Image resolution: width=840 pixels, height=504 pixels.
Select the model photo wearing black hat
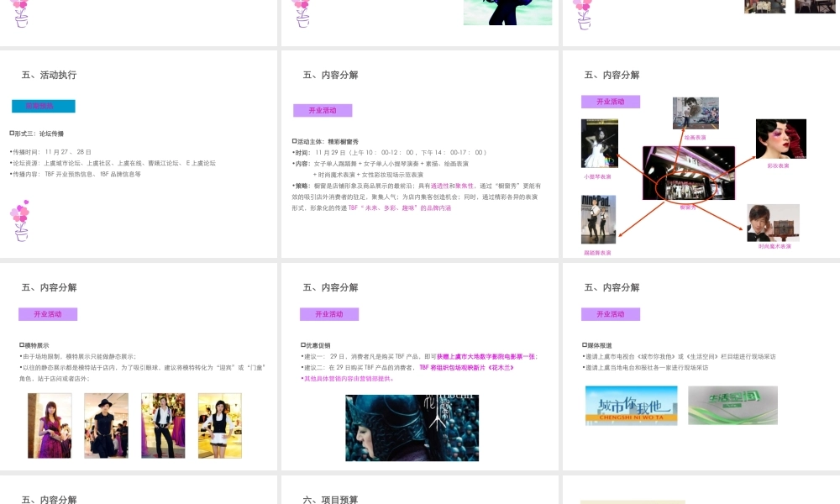click(107, 426)
